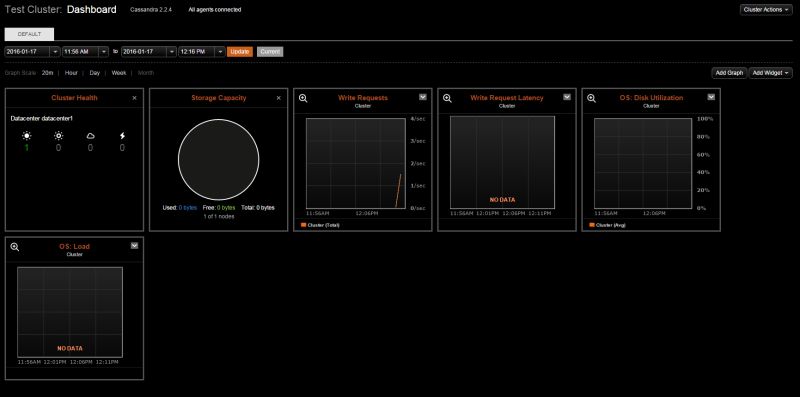Click the All agents connected status
The height and width of the screenshot is (397, 800).
click(215, 10)
